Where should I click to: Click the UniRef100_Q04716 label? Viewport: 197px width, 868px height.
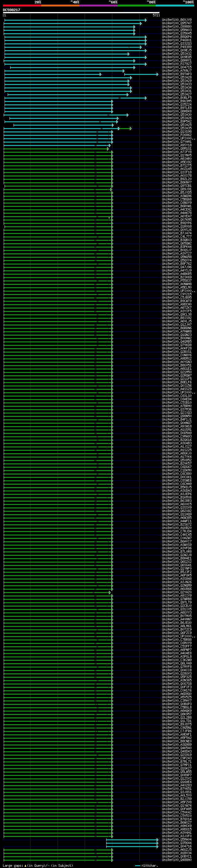click(x=177, y=846)
